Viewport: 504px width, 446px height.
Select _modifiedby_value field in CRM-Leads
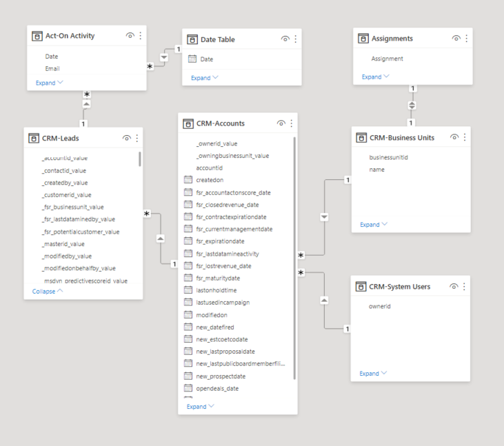67,256
